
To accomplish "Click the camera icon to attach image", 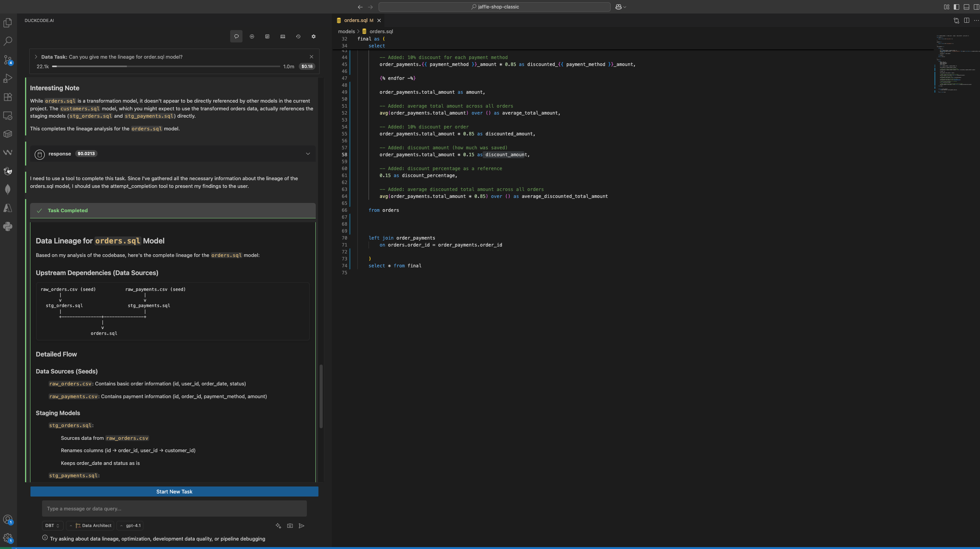I will (x=290, y=525).
